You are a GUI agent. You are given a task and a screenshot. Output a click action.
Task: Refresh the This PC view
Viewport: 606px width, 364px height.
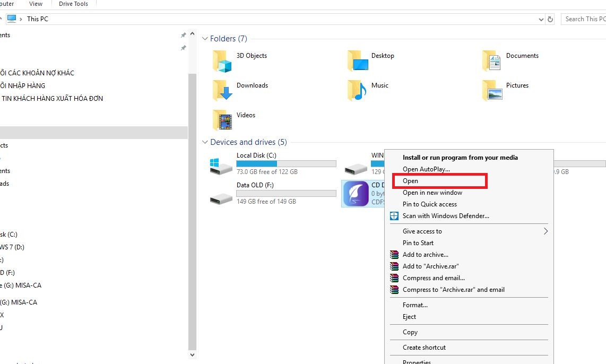pyautogui.click(x=550, y=19)
